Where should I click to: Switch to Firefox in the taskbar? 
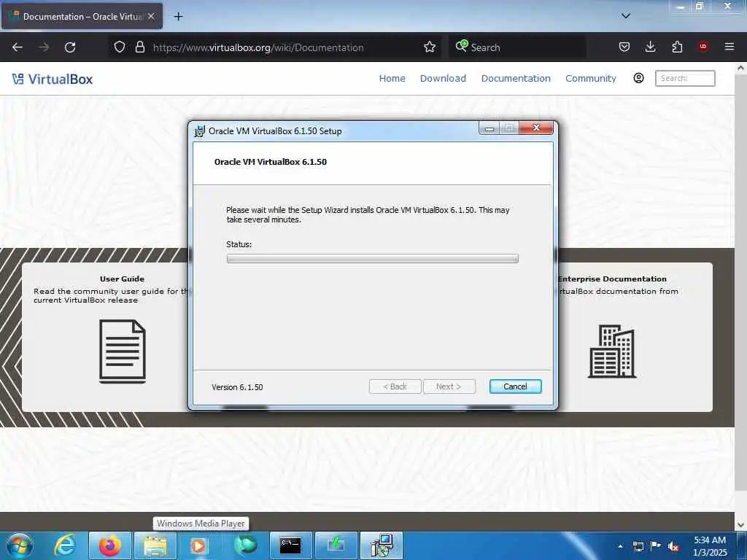pos(109,545)
